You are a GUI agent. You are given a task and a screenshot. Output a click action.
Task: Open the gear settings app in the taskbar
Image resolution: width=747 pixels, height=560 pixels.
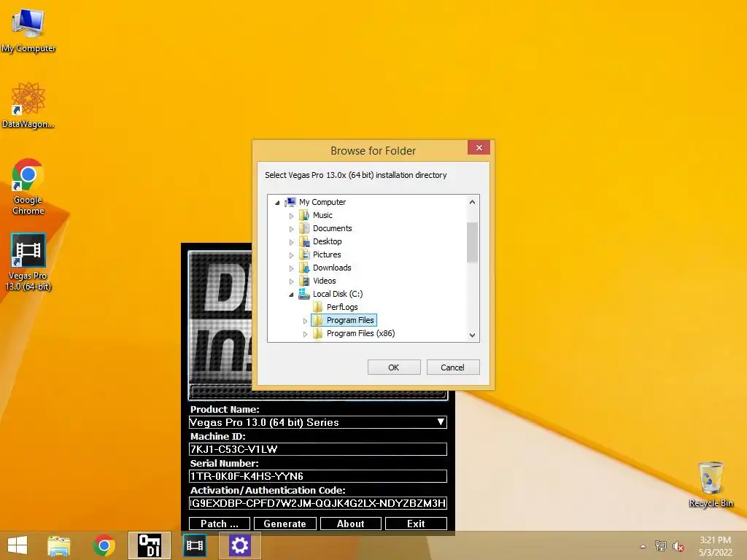239,545
